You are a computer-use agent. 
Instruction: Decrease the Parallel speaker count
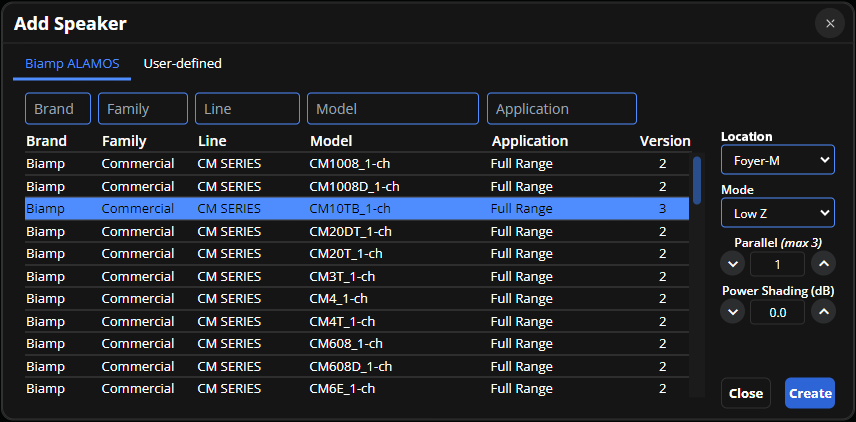(x=733, y=264)
